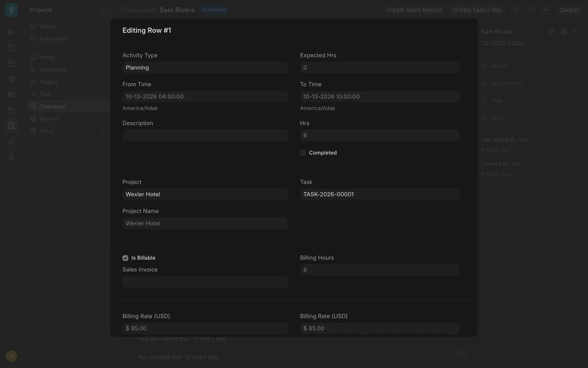Viewport: 588px width, 368px height.
Task: Click the Description field
Action: pos(205,135)
